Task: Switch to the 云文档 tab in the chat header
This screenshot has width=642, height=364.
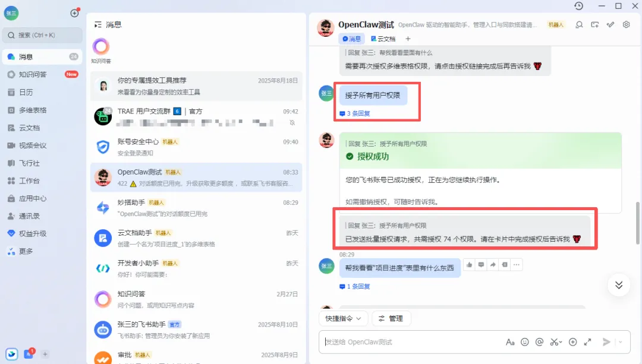Action: point(383,39)
